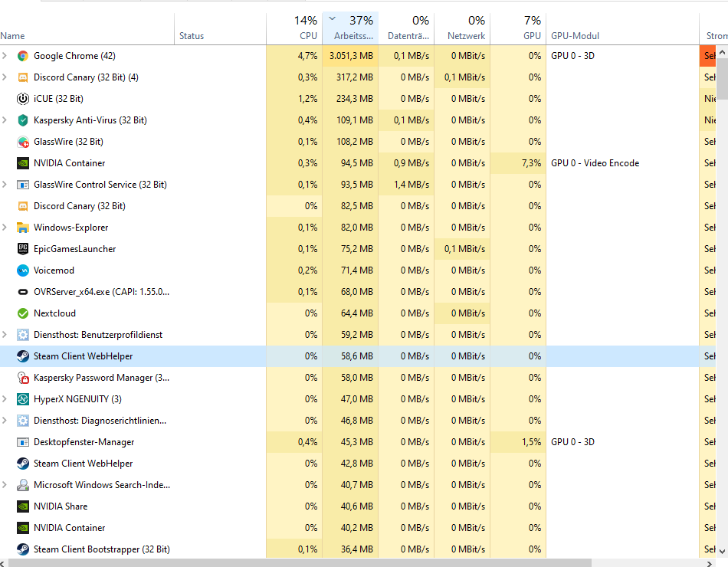The image size is (728, 567).
Task: Expand the Google Chrome (42) process group
Action: point(5,56)
